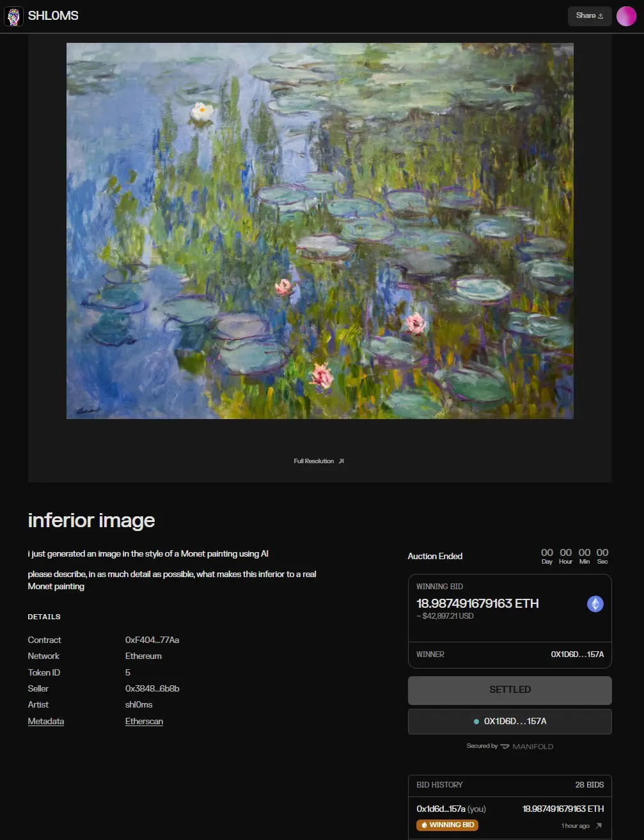Click the Monet description paragraph text

coord(172,580)
